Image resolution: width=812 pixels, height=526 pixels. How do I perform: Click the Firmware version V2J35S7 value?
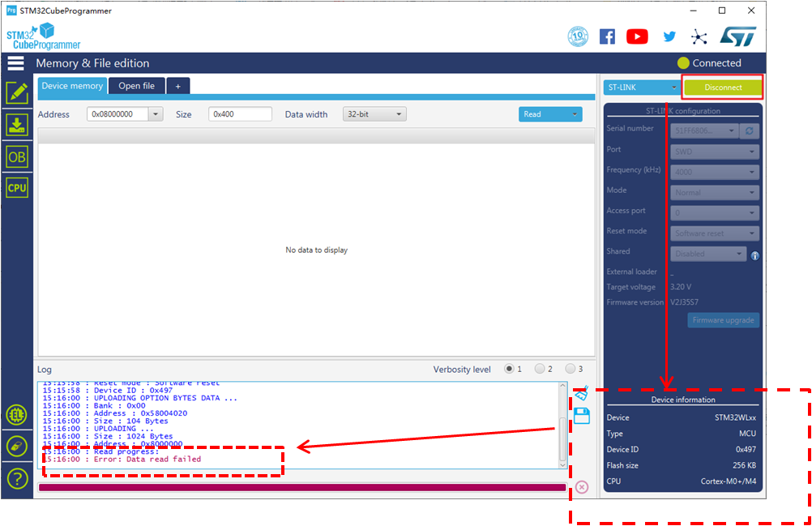tap(684, 301)
